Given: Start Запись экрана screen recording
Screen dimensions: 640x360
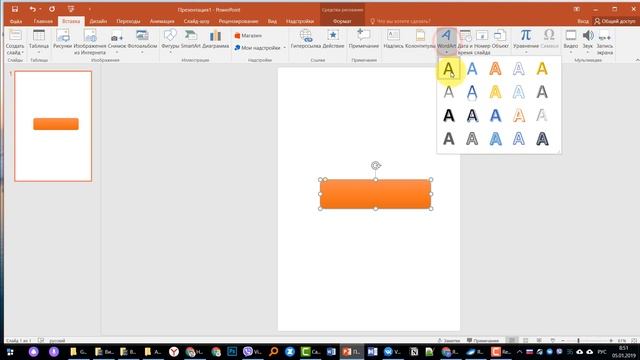Looking at the screenshot, I should click(x=604, y=42).
